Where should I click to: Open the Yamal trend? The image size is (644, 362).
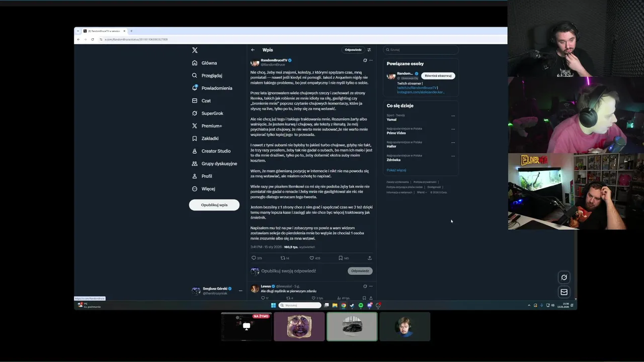391,120
